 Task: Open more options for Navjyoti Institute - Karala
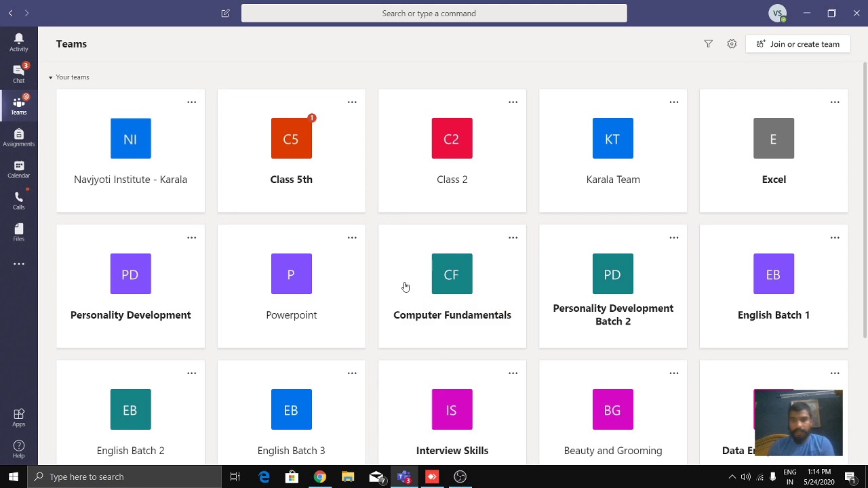point(191,102)
